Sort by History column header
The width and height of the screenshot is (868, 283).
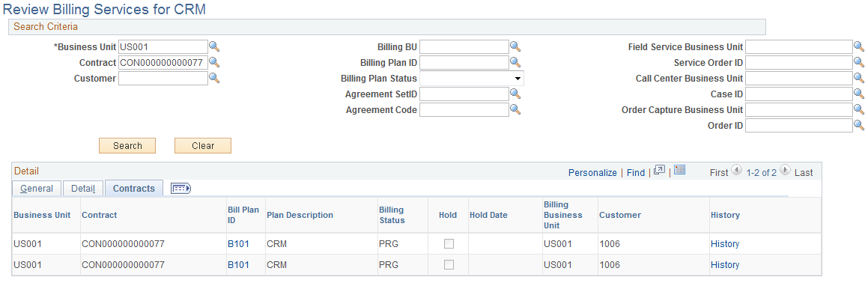pyautogui.click(x=725, y=215)
